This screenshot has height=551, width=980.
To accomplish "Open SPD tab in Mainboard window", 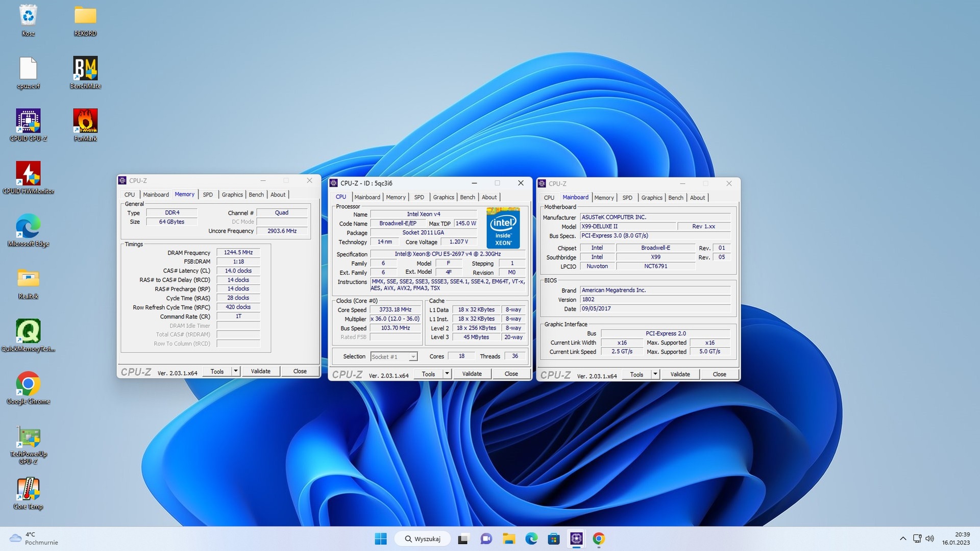I will tap(627, 197).
